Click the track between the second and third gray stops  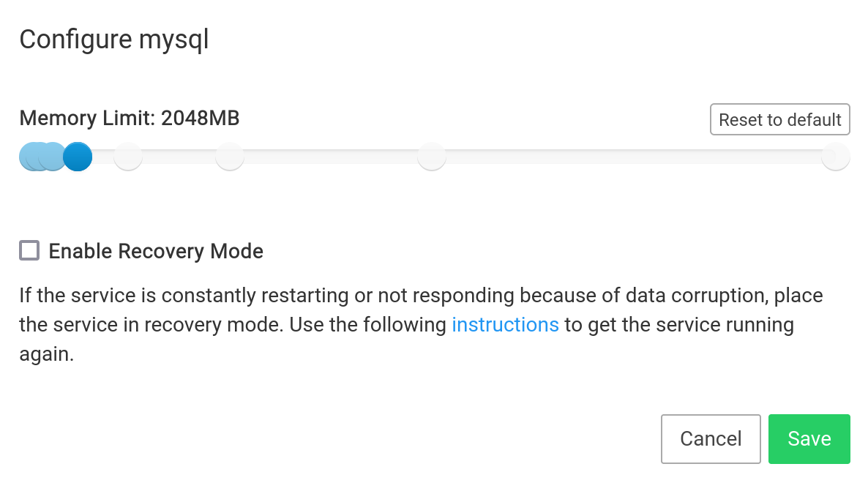pos(331,157)
